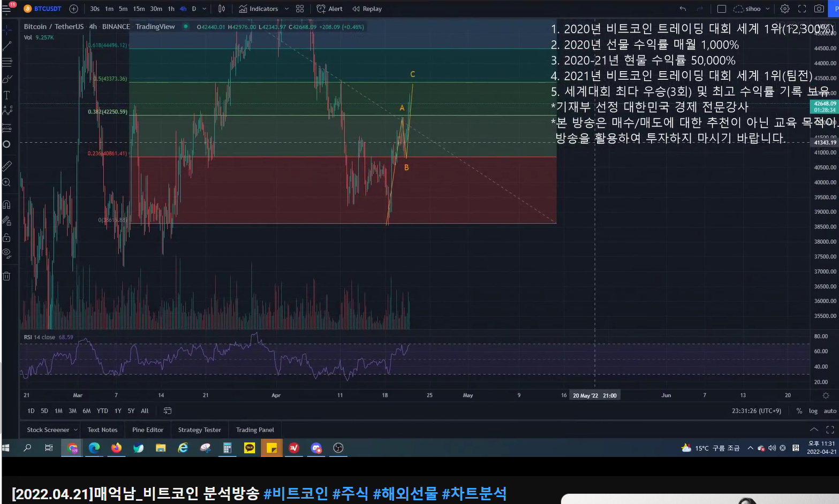Viewport: 839px width, 504px height.
Task: Take a chart snapshot with camera icon
Action: [x=819, y=9]
